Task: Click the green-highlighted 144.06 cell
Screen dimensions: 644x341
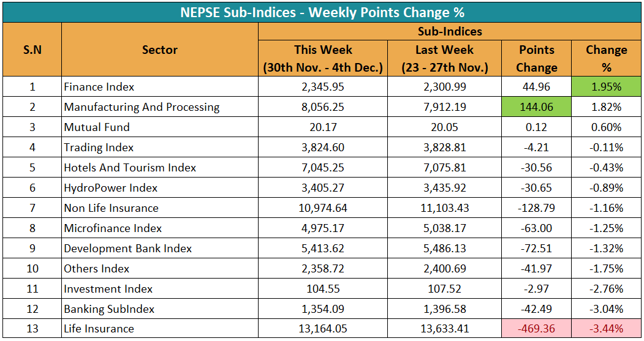Action: pyautogui.click(x=536, y=107)
